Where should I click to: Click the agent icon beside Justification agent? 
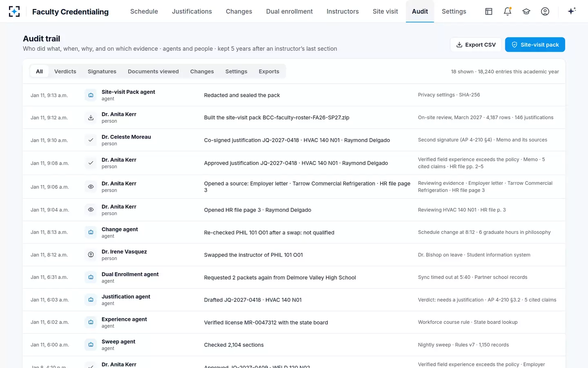(x=91, y=300)
